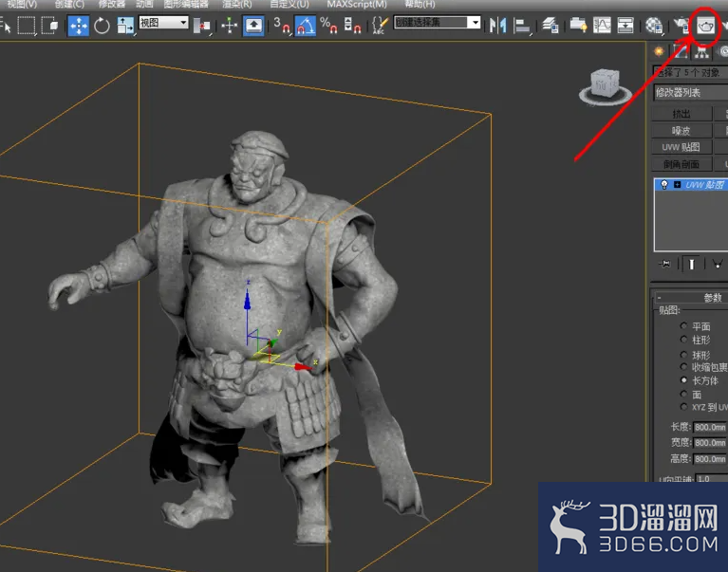Image resolution: width=728 pixels, height=572 pixels.
Task: Click the 倒角剖面 modifier button
Action: [x=681, y=164]
